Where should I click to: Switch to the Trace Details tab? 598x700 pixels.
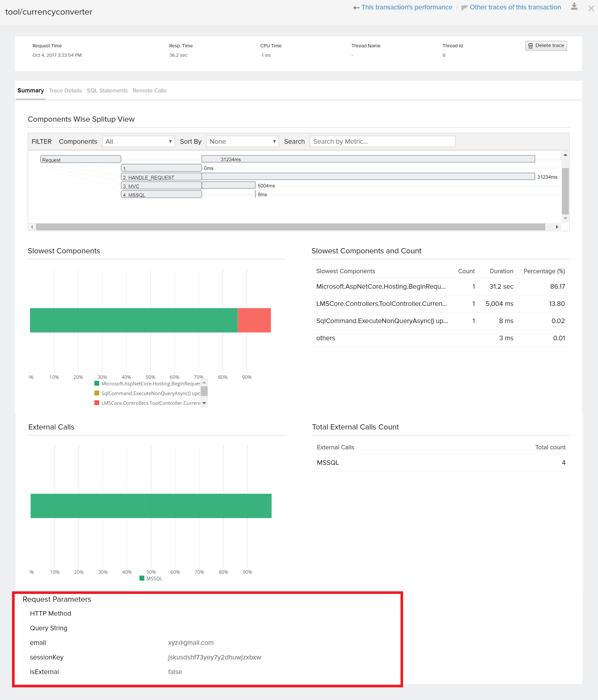pyautogui.click(x=65, y=91)
